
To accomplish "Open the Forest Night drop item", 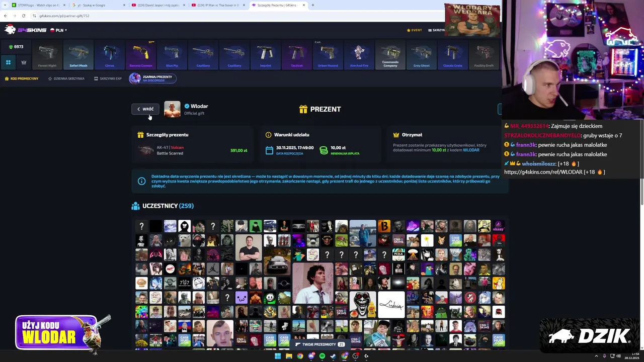I will point(47,55).
